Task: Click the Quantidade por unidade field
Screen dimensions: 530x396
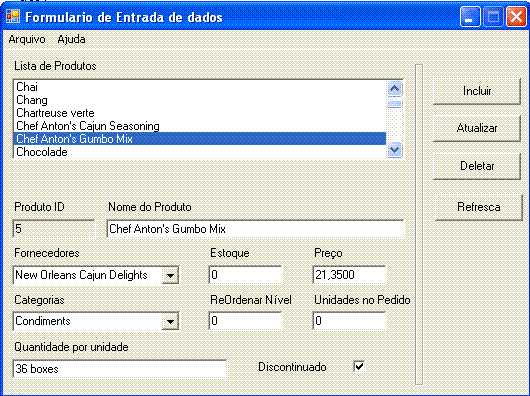Action: click(120, 369)
